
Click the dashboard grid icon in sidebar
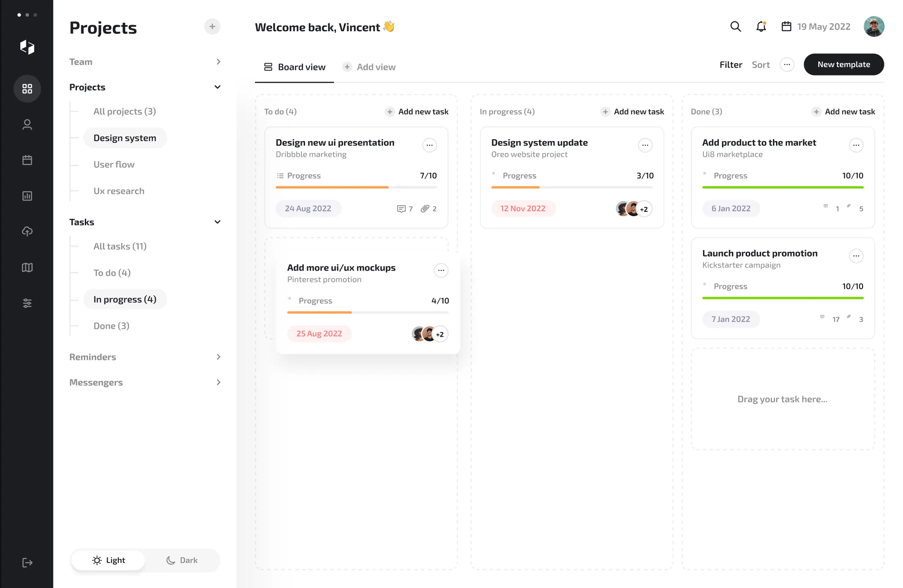click(x=27, y=89)
